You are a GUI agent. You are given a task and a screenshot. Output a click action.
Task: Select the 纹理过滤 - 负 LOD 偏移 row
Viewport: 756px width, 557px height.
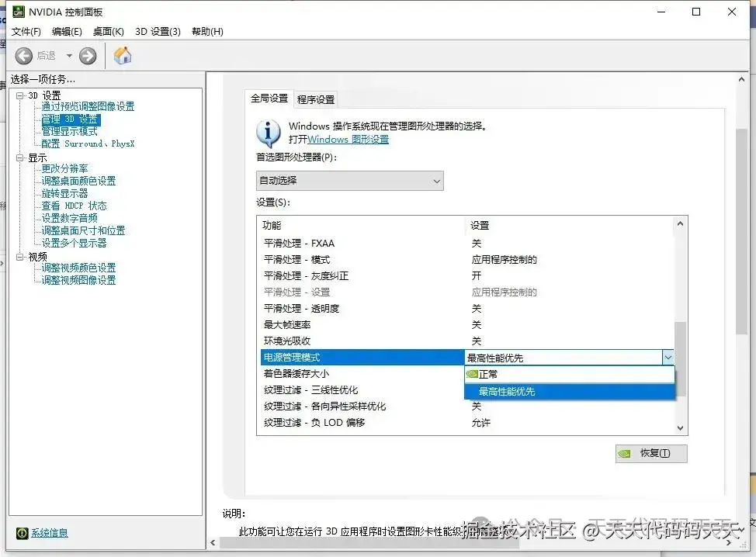(x=466, y=423)
